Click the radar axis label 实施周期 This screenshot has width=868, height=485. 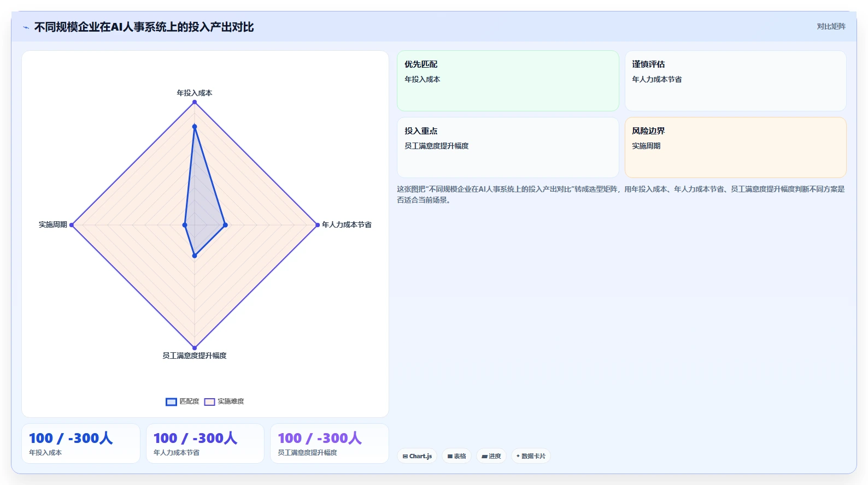point(53,224)
